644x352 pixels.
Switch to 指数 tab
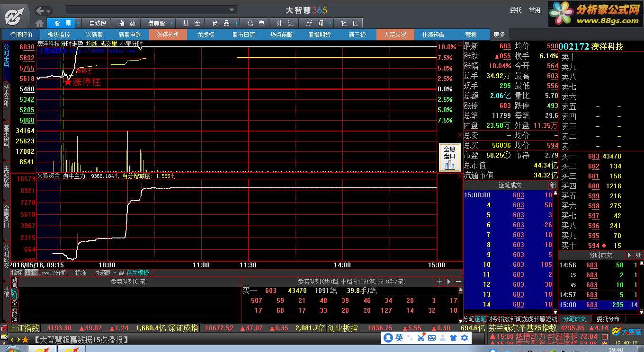[127, 23]
